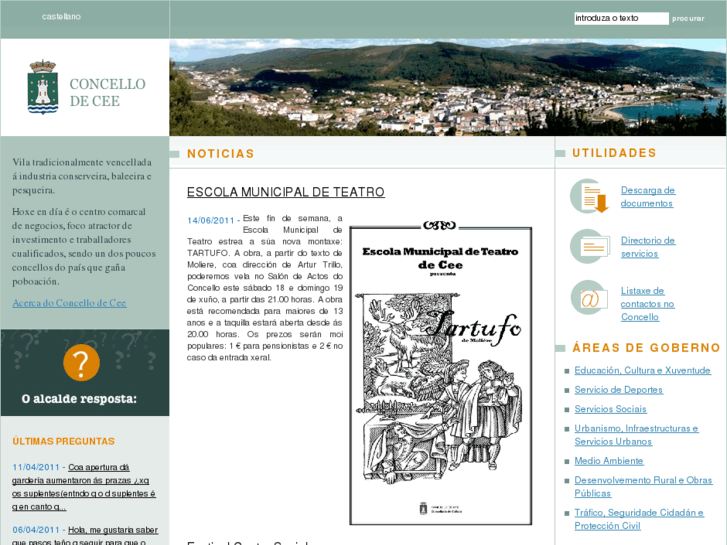Open Educación, Cultura e Xuventude area

click(642, 370)
